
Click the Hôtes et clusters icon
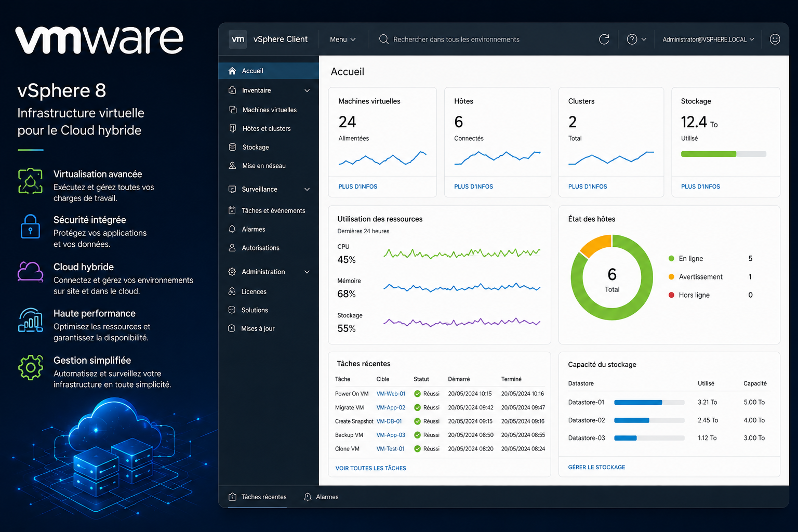pos(233,128)
